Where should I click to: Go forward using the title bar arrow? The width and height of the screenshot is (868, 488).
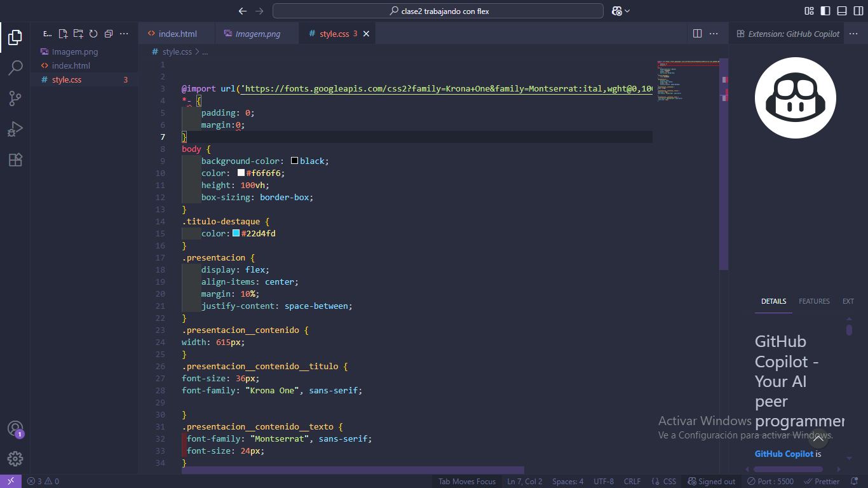[259, 11]
